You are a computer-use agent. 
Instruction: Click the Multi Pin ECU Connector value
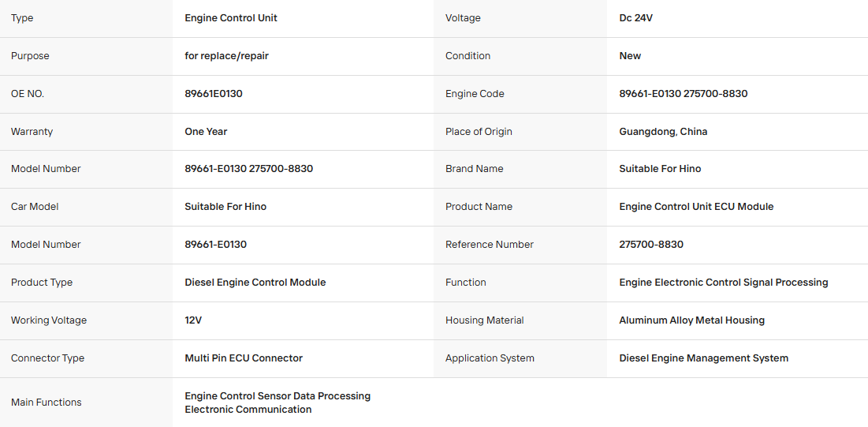[244, 358]
